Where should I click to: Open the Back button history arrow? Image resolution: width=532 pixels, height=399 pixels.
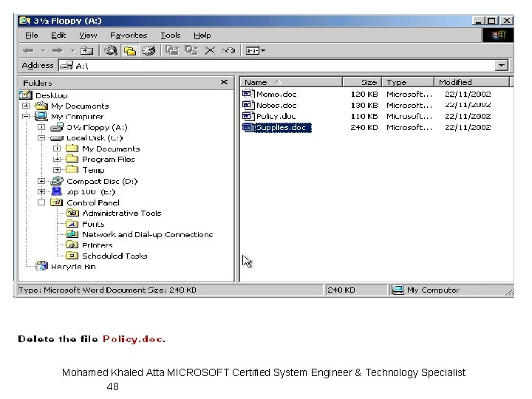click(x=43, y=51)
